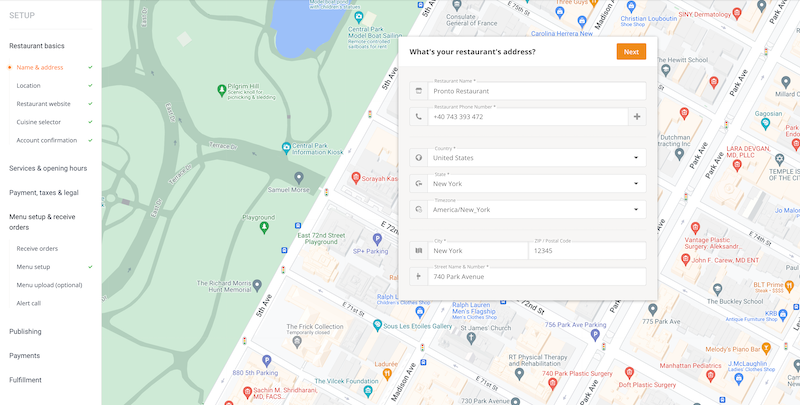Screen dimensions: 800x405
Task: Click the city map icon beside City
Action: 419,250
